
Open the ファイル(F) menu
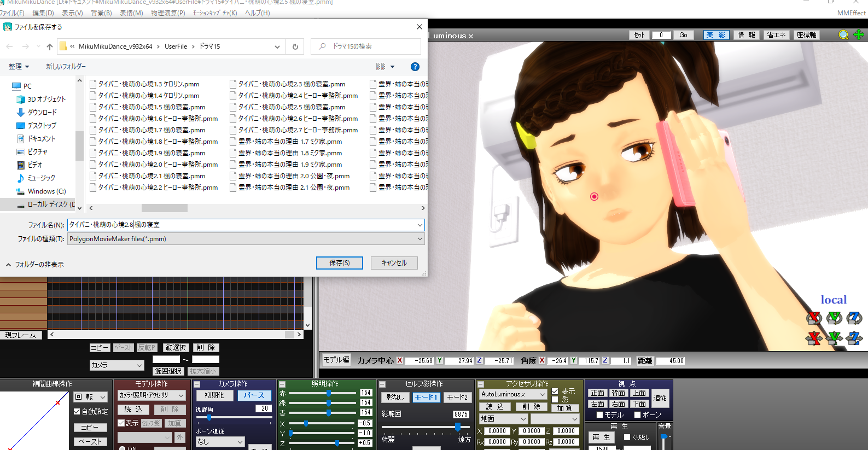pos(12,13)
